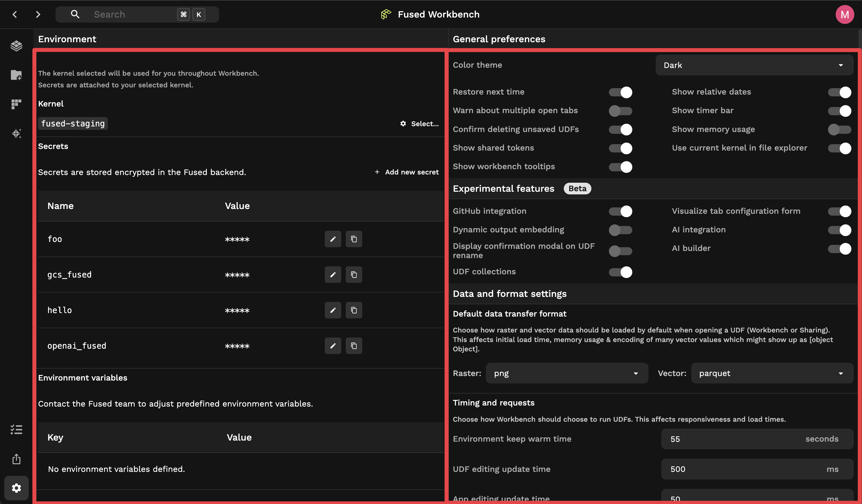Image resolution: width=862 pixels, height=504 pixels.
Task: Enable Dynamic output embedding
Action: coord(620,230)
